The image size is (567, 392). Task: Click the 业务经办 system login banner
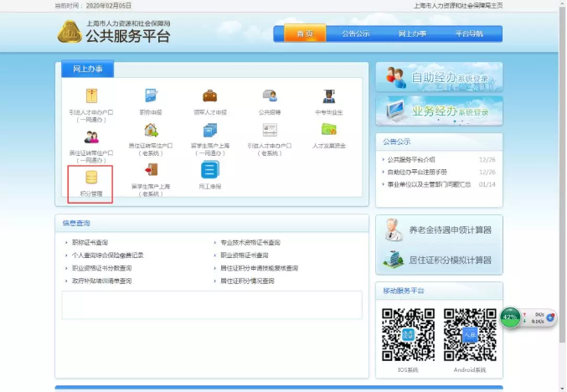(x=439, y=111)
